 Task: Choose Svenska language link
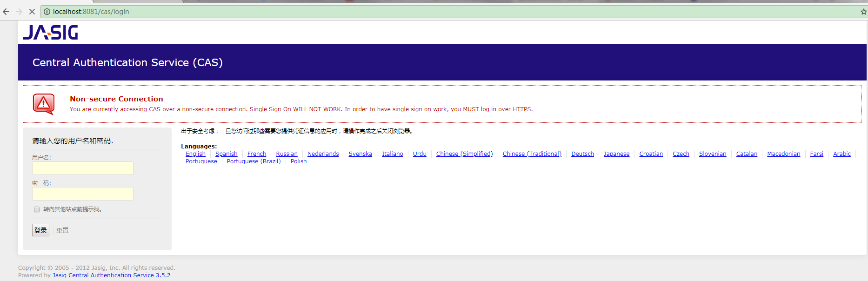tap(361, 154)
